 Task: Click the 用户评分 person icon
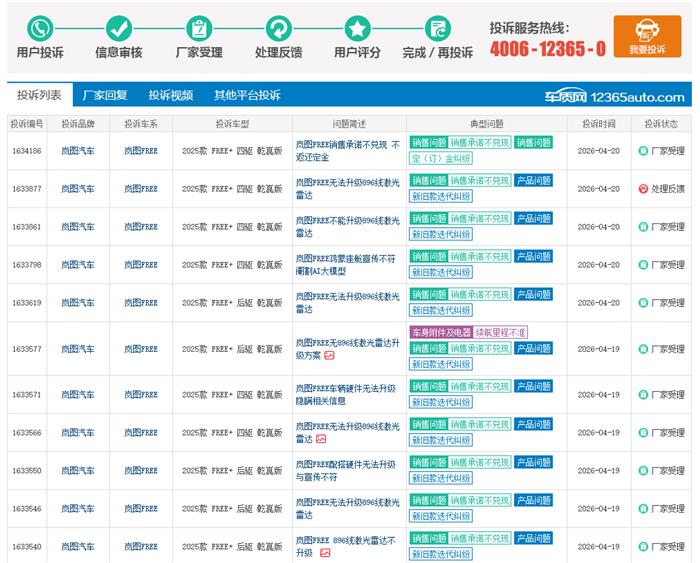click(x=357, y=28)
